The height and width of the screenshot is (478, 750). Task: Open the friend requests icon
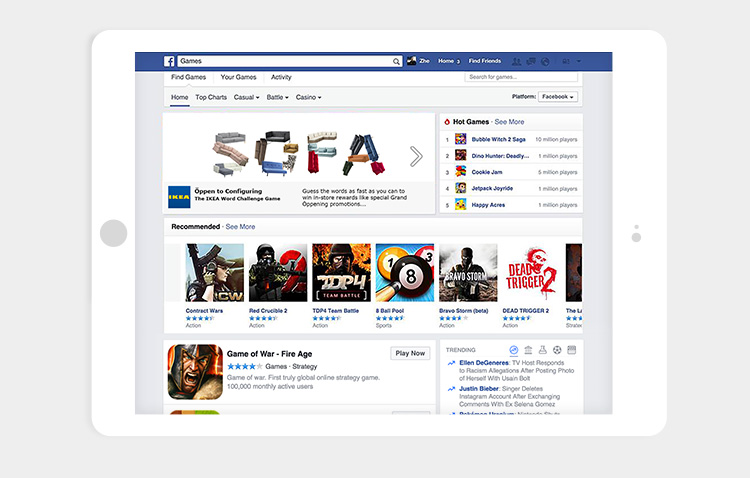click(516, 61)
